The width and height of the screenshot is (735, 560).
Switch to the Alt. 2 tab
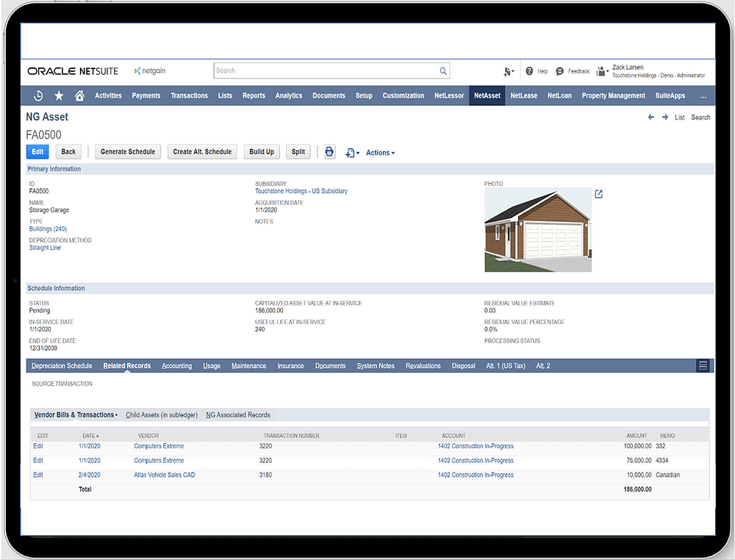click(543, 366)
